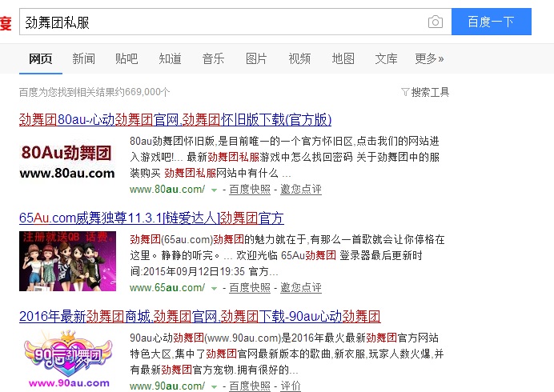Click 评价 for the 90au result
The height and width of the screenshot is (392, 554).
[291, 386]
